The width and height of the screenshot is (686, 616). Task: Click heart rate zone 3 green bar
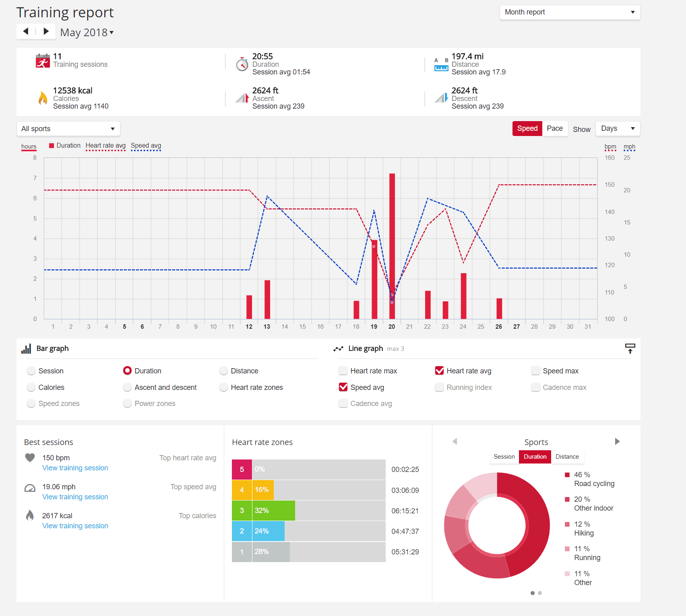coord(274,511)
